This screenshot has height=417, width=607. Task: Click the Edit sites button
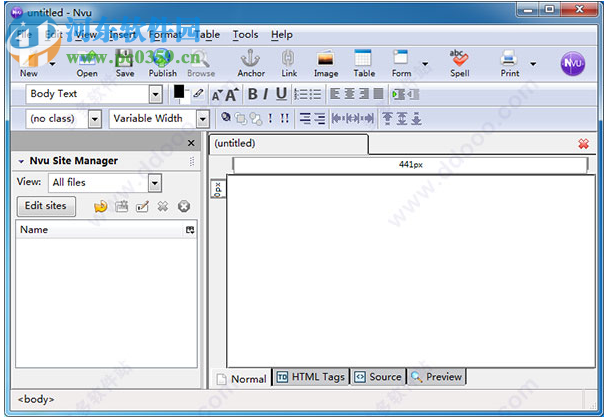(46, 206)
